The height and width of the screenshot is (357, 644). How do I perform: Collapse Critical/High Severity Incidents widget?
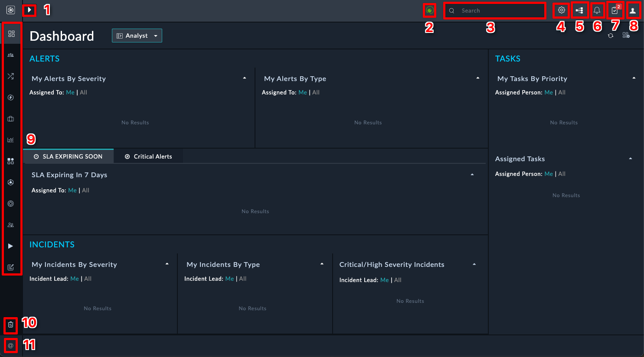[474, 264]
